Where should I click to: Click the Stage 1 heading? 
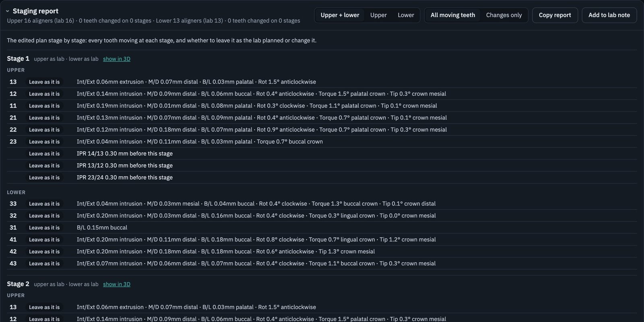[18, 59]
